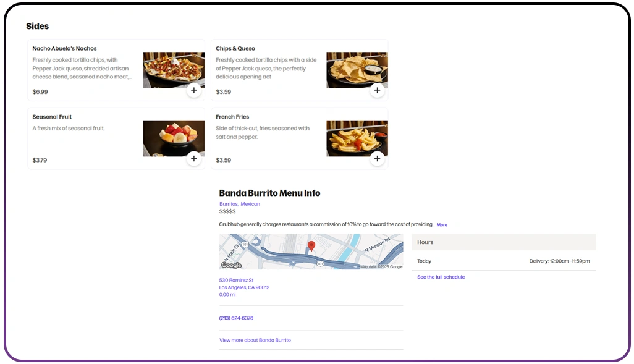Open the Hours panel header

(425, 242)
